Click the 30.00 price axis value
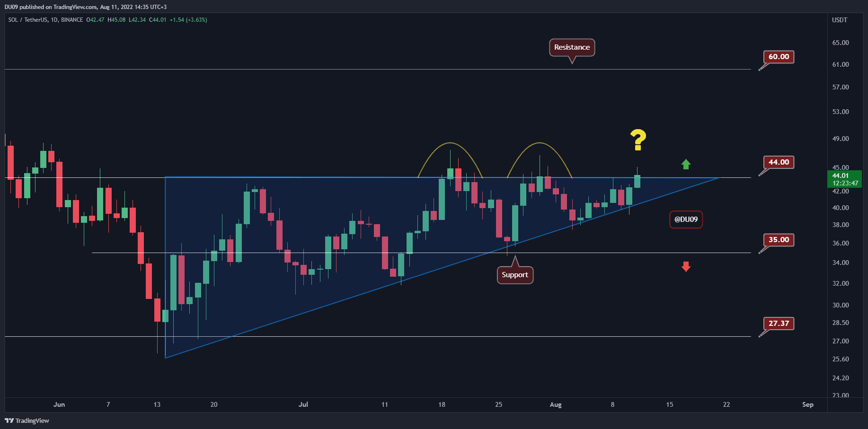868x429 pixels. point(841,305)
